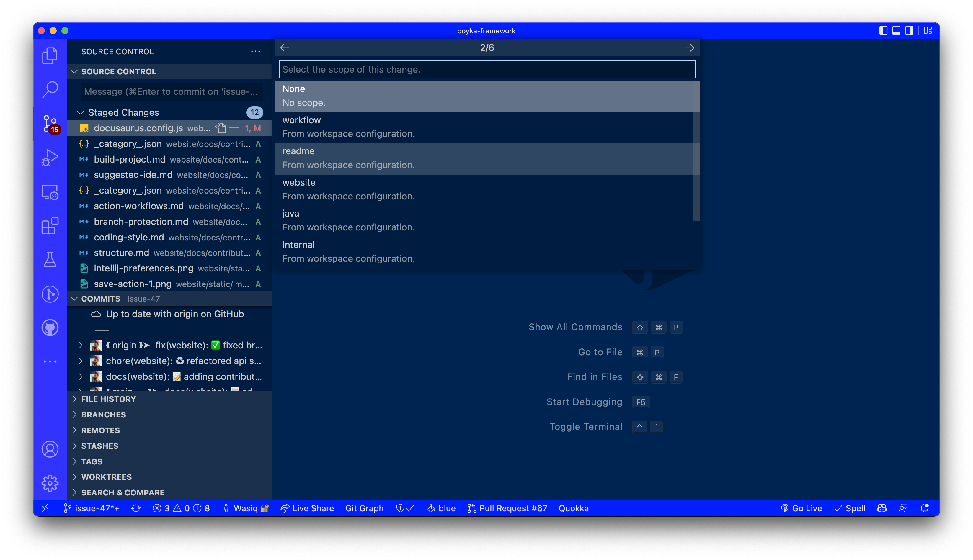Image resolution: width=973 pixels, height=560 pixels.
Task: Click the notifications bell in status bar
Action: tap(925, 508)
